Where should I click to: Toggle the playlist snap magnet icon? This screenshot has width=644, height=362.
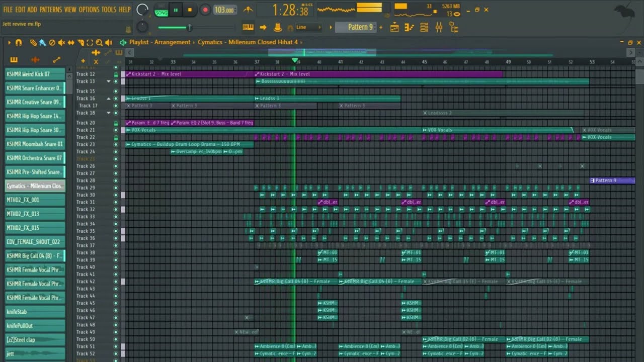[x=19, y=43]
